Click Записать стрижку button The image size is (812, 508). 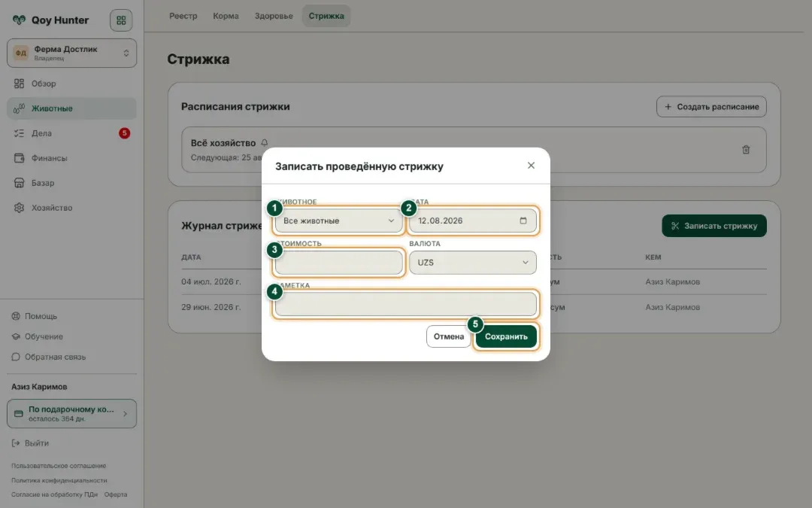tap(714, 226)
